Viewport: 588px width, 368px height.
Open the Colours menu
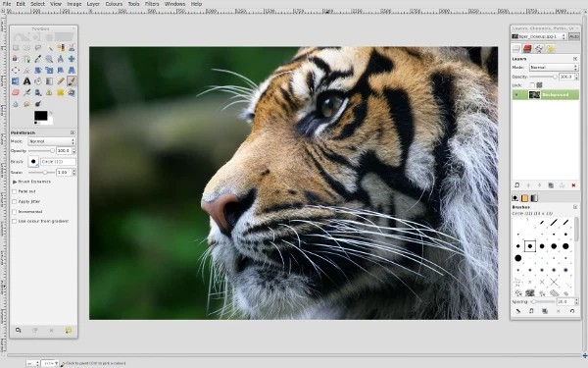pos(114,4)
